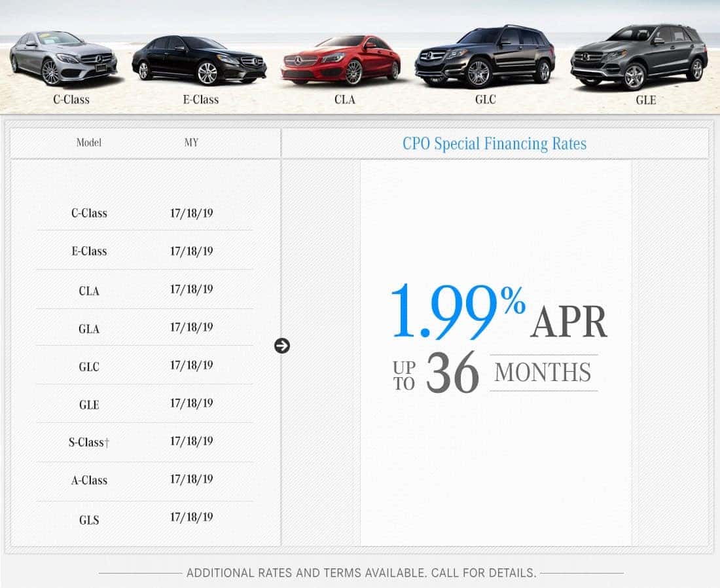Select the red CLA car image
Viewport: 720px width, 588px height.
coord(340,60)
